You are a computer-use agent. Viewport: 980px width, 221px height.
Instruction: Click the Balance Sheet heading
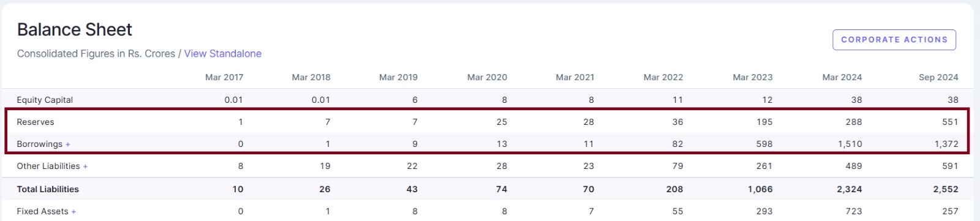tap(75, 29)
